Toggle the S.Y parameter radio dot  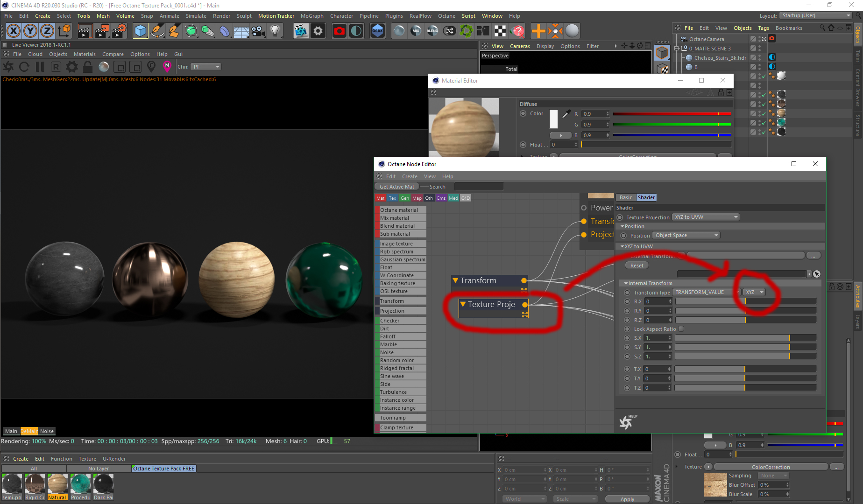point(627,347)
